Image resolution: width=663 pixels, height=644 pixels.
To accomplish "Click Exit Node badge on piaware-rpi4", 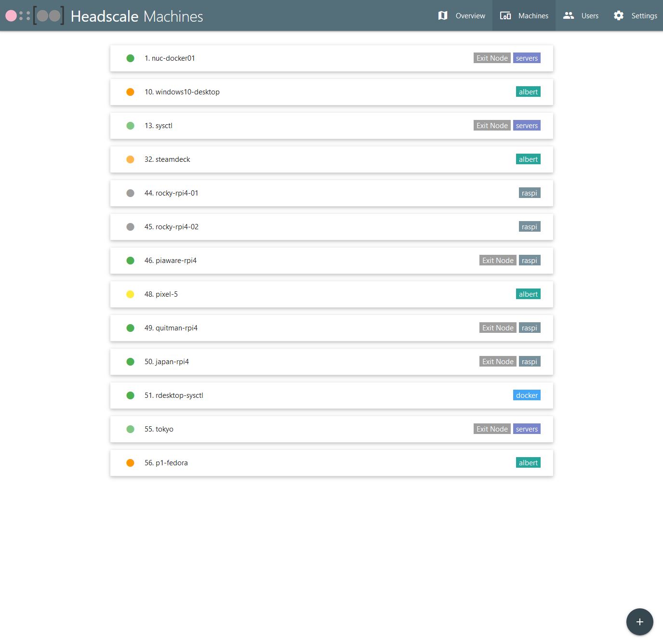I will coord(498,261).
